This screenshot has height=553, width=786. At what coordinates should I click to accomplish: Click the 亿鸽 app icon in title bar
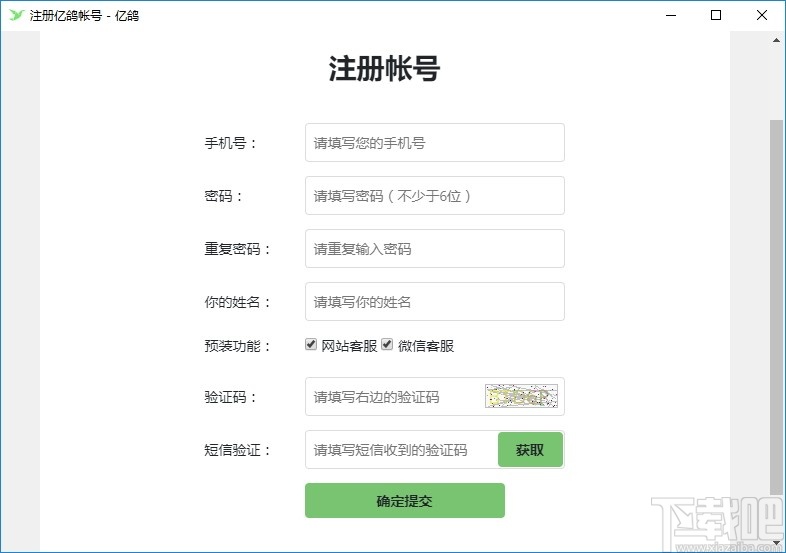pyautogui.click(x=15, y=15)
